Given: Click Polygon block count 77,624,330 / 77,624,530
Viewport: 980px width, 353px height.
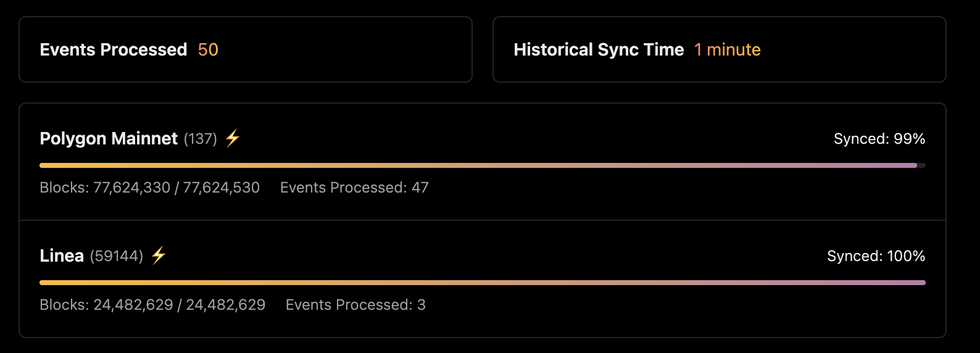Looking at the screenshot, I should tap(176, 188).
